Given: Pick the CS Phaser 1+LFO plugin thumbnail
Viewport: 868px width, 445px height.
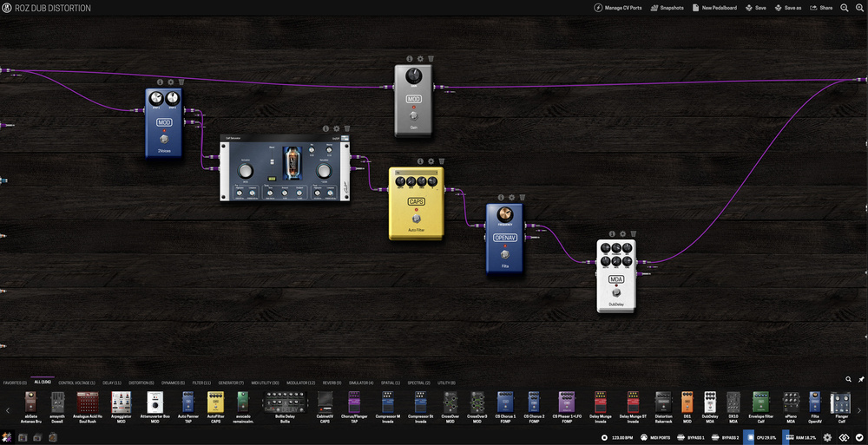Looking at the screenshot, I should (x=566, y=402).
